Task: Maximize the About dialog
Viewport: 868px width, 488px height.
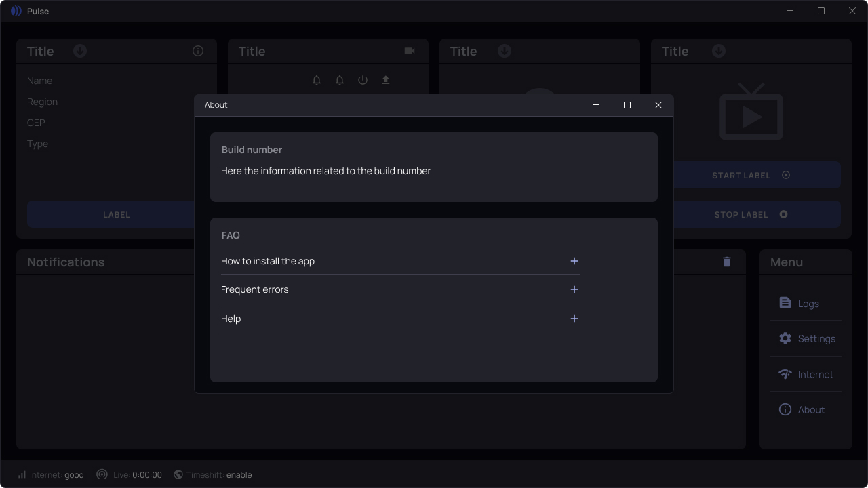Action: 627,105
